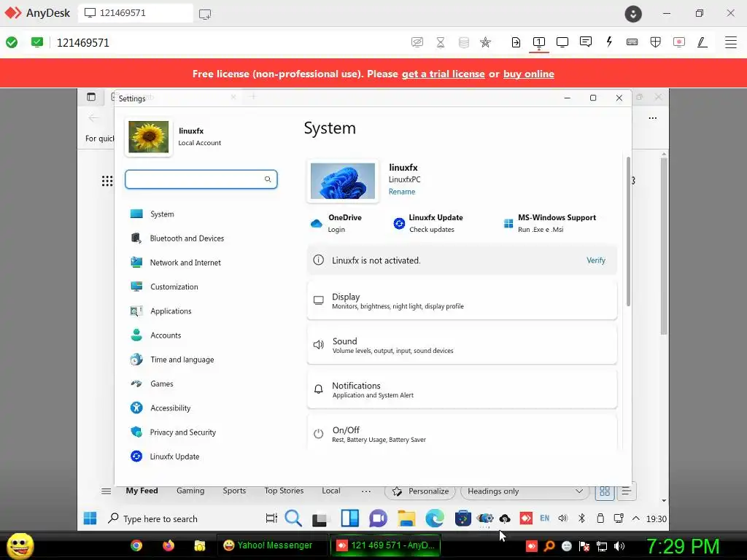Switch to Local feed tab
Image resolution: width=747 pixels, height=560 pixels.
(330, 491)
